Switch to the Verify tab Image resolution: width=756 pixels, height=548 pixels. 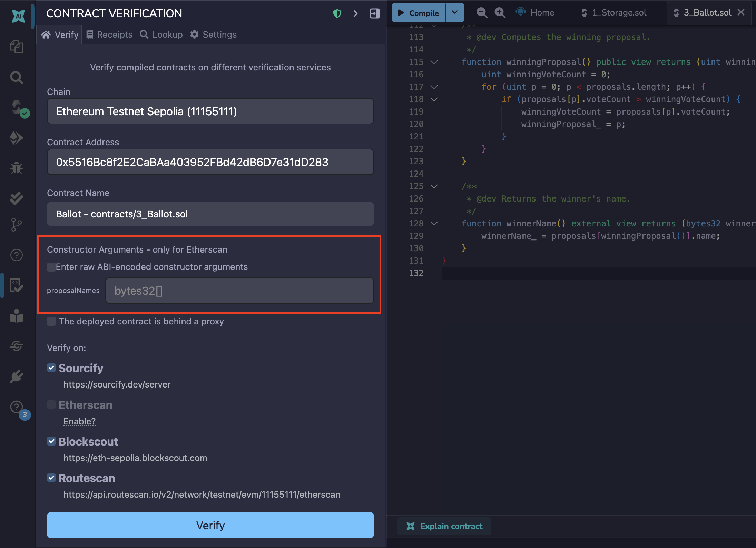click(x=59, y=35)
